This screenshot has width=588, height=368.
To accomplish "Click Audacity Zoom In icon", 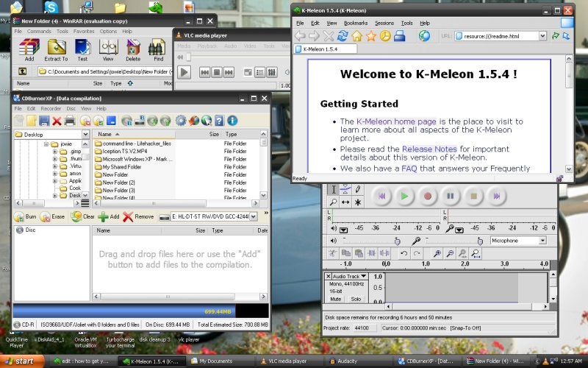I will pos(437,253).
